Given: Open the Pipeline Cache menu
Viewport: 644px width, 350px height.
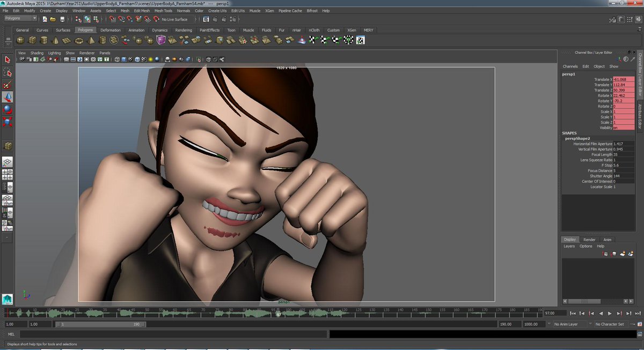Looking at the screenshot, I should (290, 11).
